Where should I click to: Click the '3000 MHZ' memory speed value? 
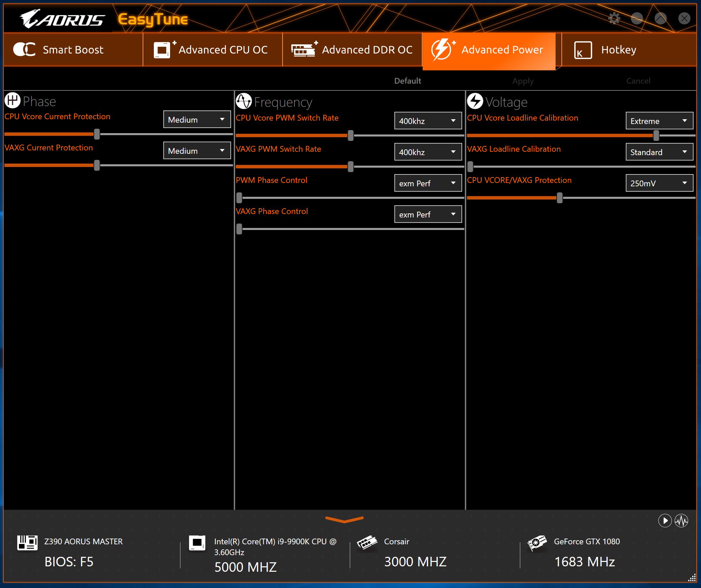pos(415,562)
